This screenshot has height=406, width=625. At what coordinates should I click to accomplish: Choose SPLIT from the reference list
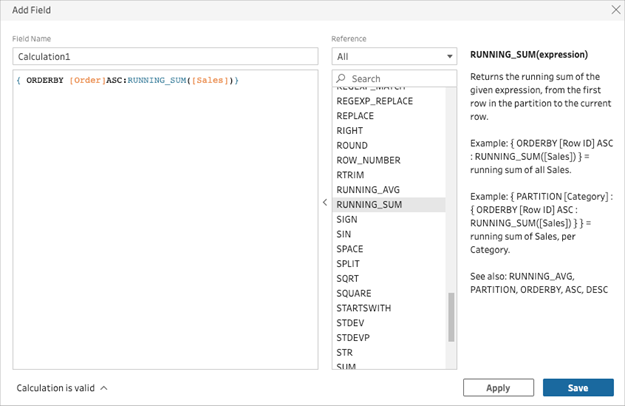[x=389, y=264]
